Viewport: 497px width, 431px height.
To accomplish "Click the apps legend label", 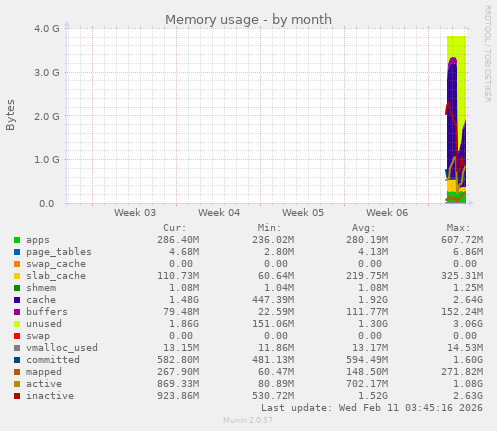I will pyautogui.click(x=38, y=240).
